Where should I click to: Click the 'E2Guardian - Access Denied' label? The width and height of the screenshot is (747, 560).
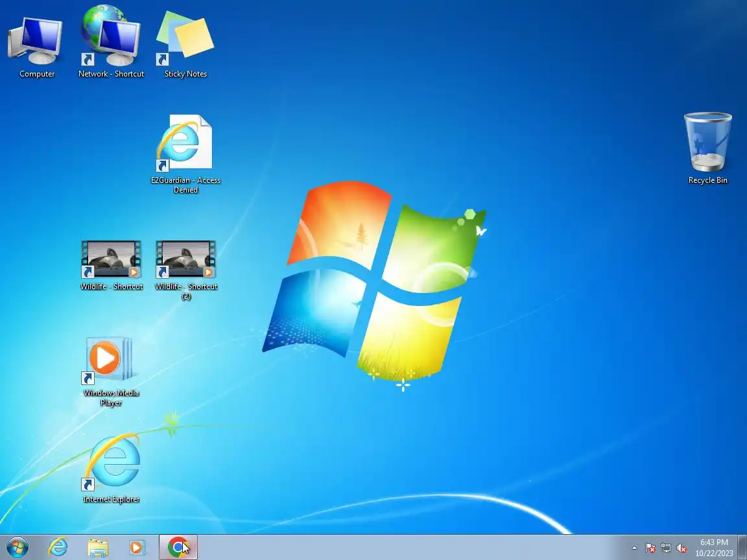(185, 185)
